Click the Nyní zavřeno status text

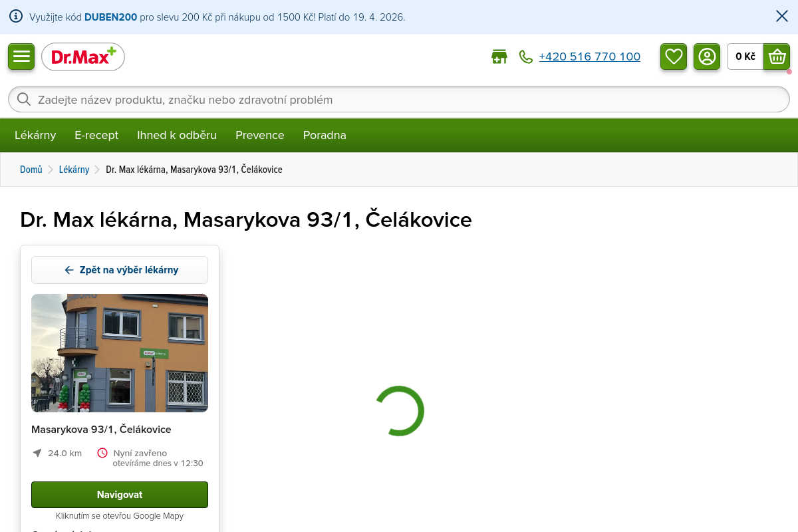click(140, 453)
